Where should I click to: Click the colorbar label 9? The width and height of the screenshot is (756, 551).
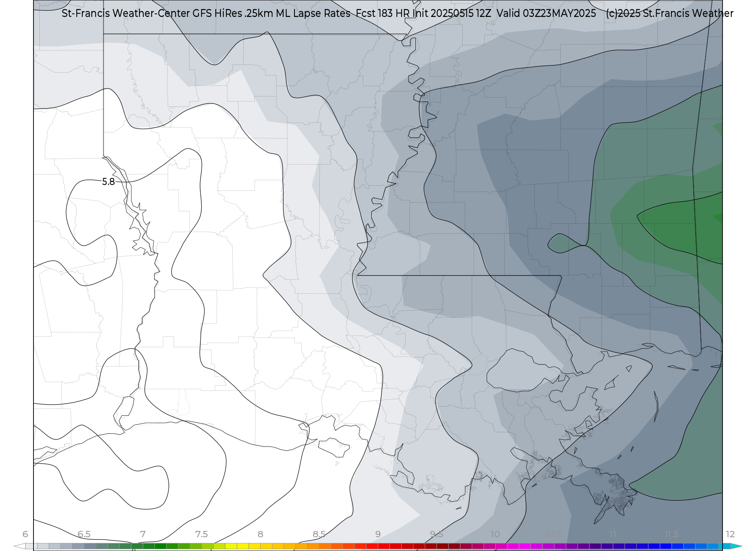(378, 534)
